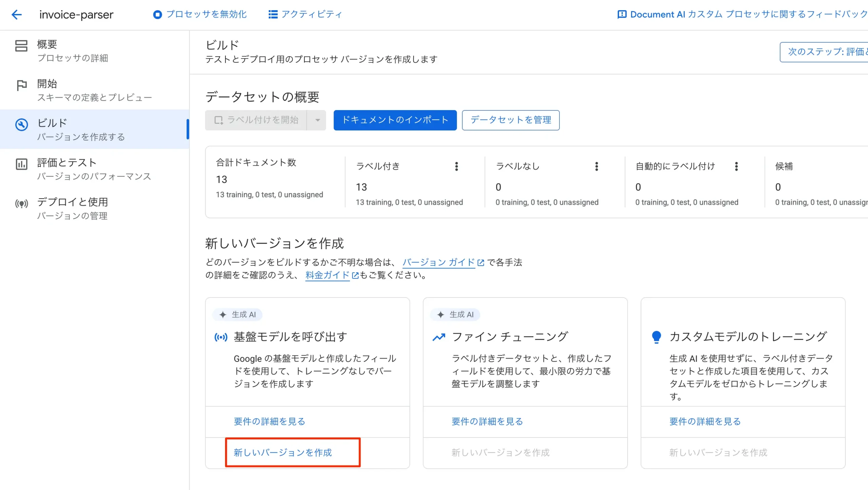
Task: Click データセットを管理 button
Action: click(x=510, y=120)
